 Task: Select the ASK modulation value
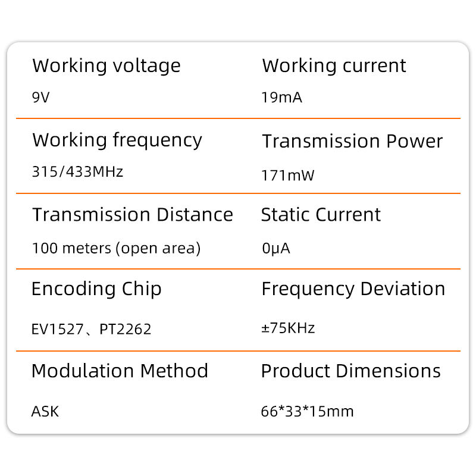tap(45, 411)
